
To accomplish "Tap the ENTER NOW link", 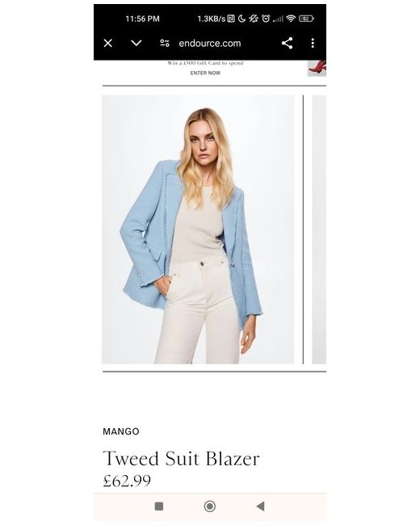I will (205, 73).
